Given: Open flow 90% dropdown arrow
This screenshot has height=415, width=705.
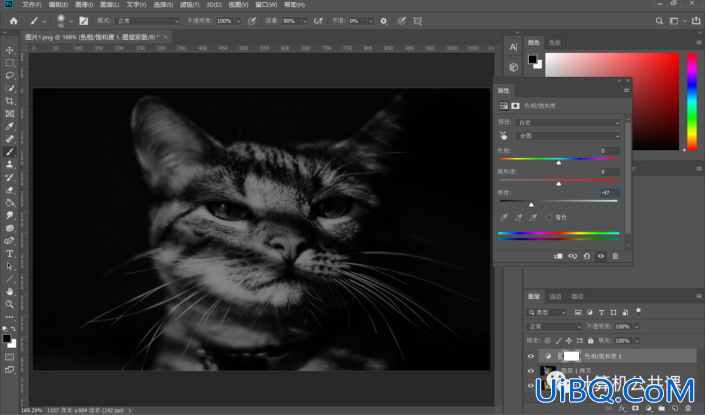Looking at the screenshot, I should tap(305, 21).
